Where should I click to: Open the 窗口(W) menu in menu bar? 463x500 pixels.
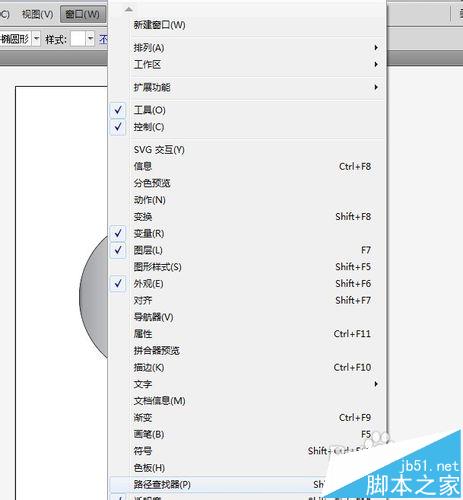83,14
